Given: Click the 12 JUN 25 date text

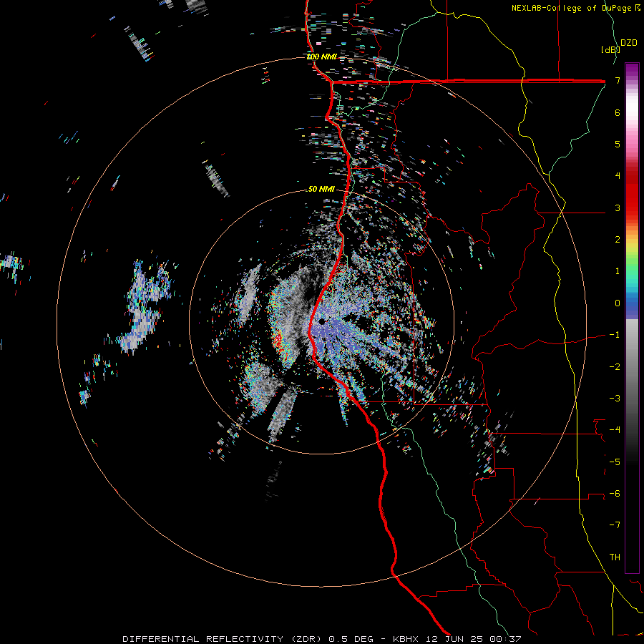Looking at the screenshot, I should pyautogui.click(x=454, y=639).
